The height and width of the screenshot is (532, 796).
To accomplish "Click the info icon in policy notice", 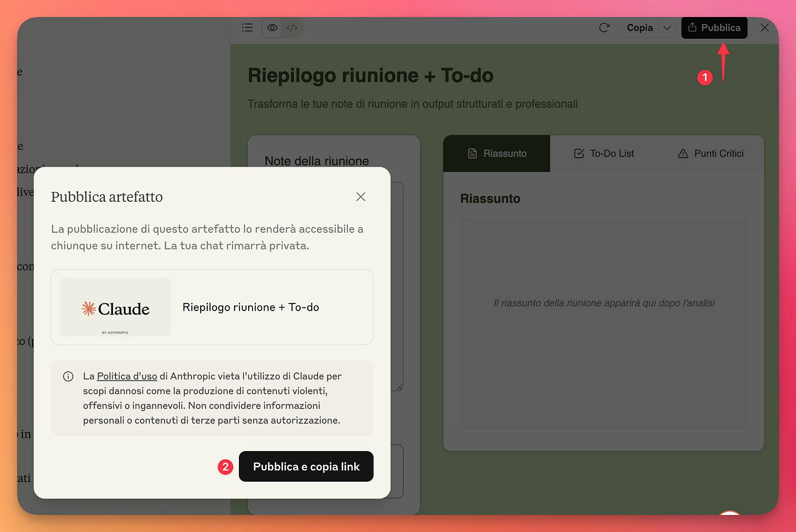I will click(68, 376).
